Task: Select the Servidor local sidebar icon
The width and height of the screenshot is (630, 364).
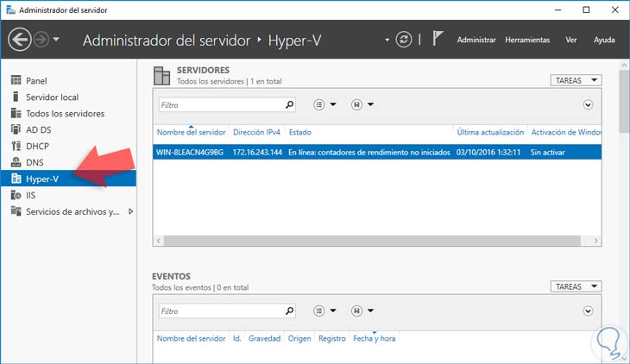Action: pyautogui.click(x=16, y=97)
